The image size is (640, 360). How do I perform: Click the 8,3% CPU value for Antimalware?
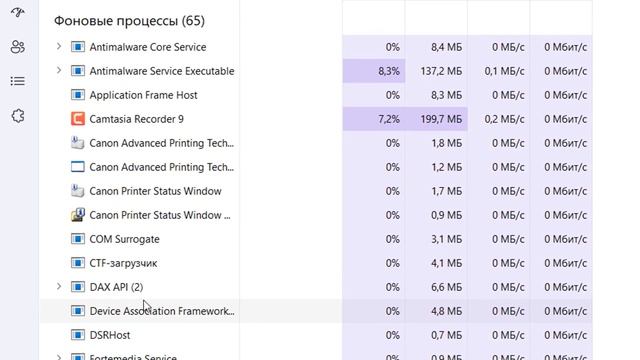pyautogui.click(x=389, y=71)
